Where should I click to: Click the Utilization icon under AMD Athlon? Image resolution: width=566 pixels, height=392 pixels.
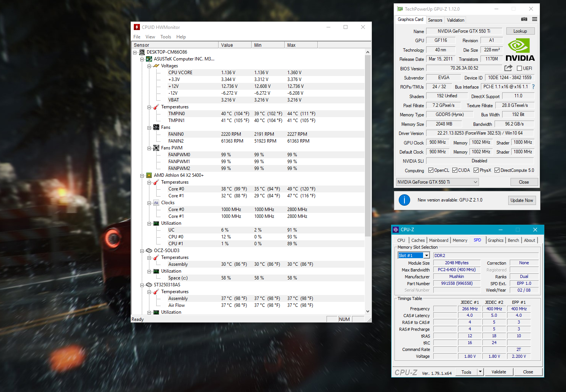coord(156,223)
